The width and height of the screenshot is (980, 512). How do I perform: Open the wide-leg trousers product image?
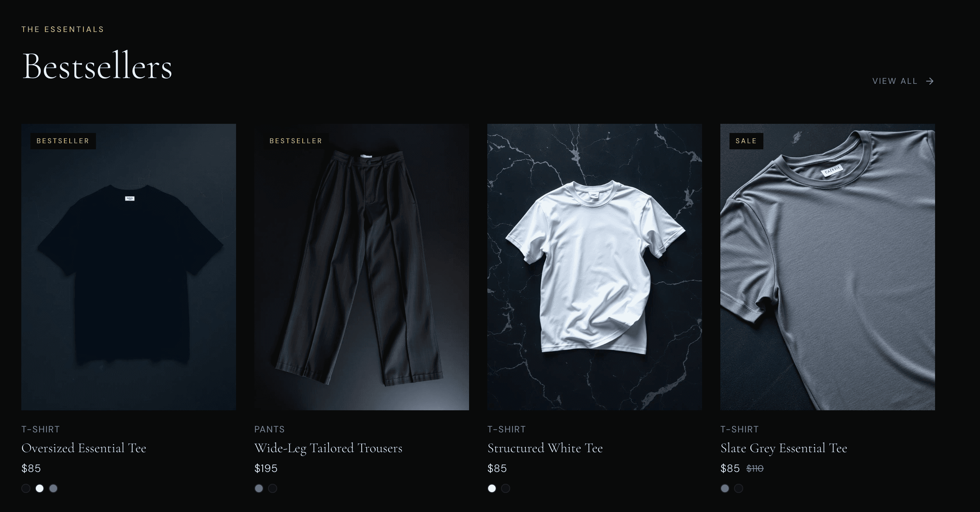(x=362, y=267)
